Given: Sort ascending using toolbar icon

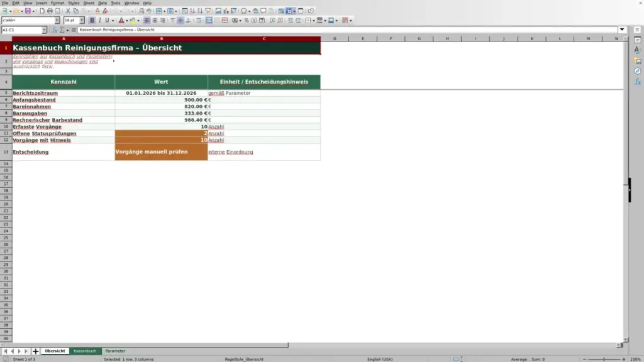Looking at the screenshot, I should tap(192, 11).
